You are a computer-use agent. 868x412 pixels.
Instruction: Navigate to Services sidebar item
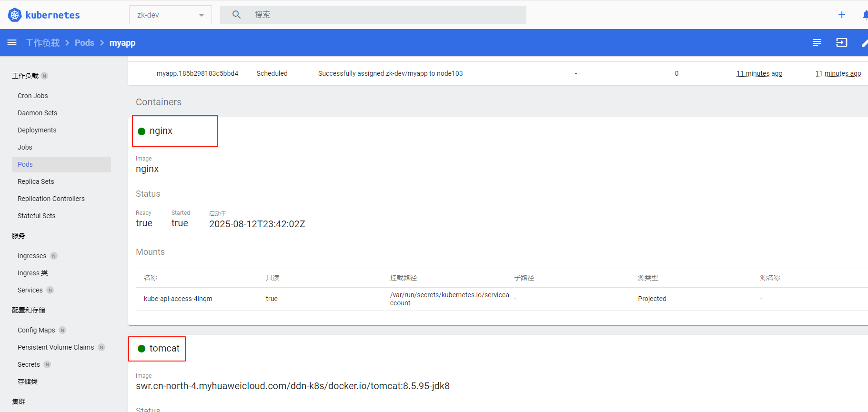click(x=30, y=290)
